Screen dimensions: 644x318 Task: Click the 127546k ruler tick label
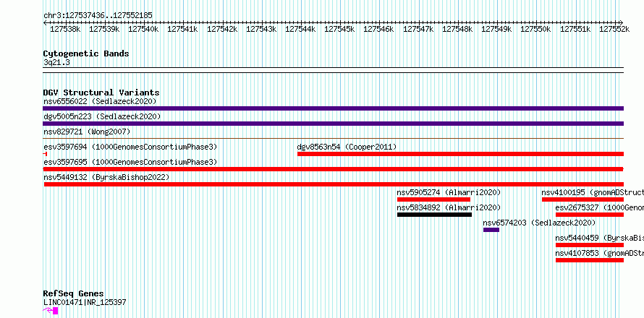click(x=379, y=29)
